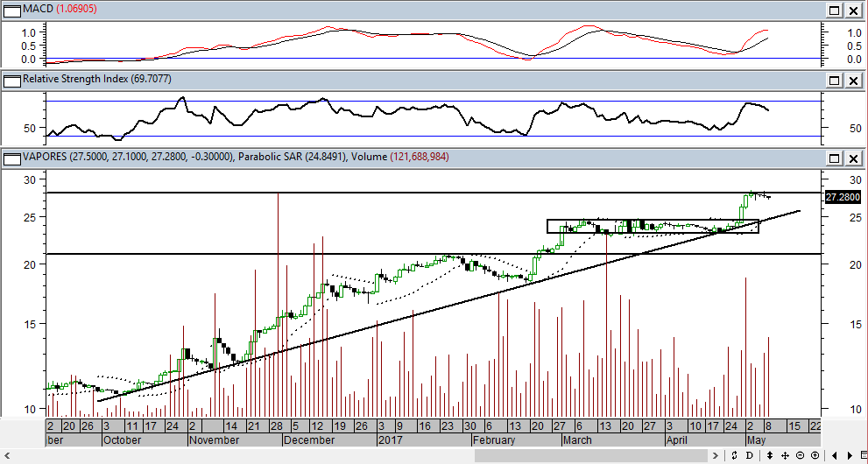The width and height of the screenshot is (868, 464).
Task: Maximize the Relative Strength Index pane
Action: [x=835, y=81]
